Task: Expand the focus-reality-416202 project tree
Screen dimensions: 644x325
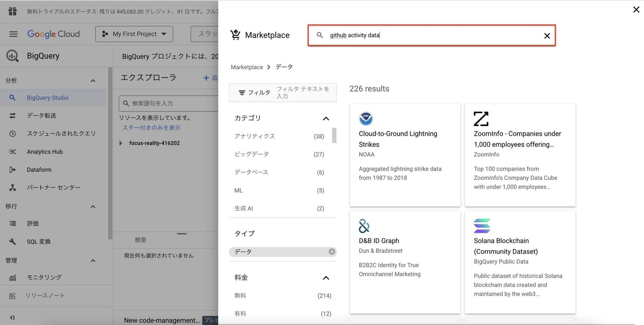Action: 121,143
